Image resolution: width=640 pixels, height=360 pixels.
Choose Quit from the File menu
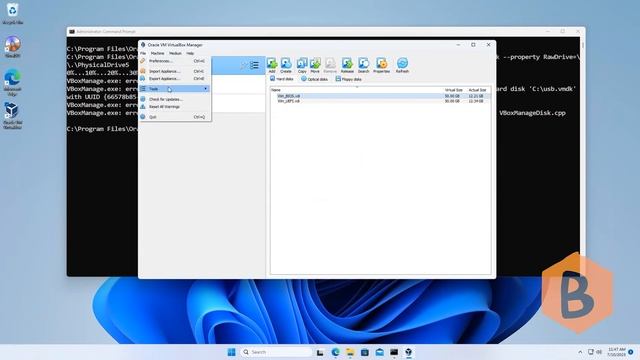[x=175, y=117]
